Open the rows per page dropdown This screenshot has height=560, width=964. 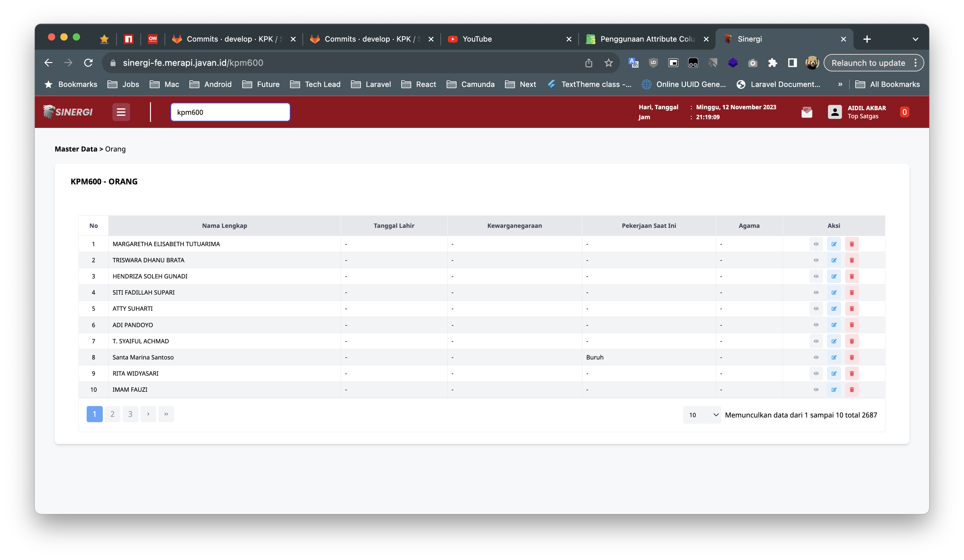(x=702, y=415)
